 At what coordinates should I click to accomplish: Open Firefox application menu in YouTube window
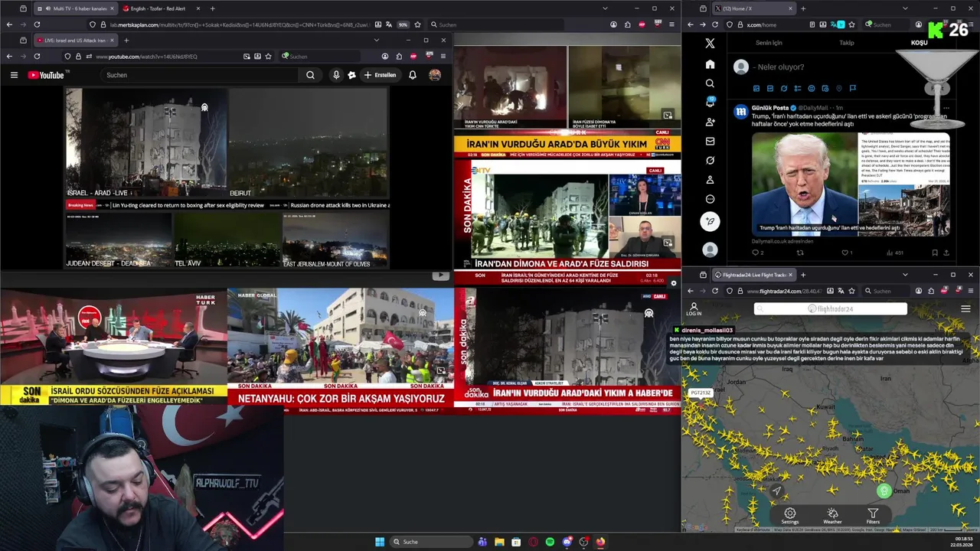(x=443, y=56)
